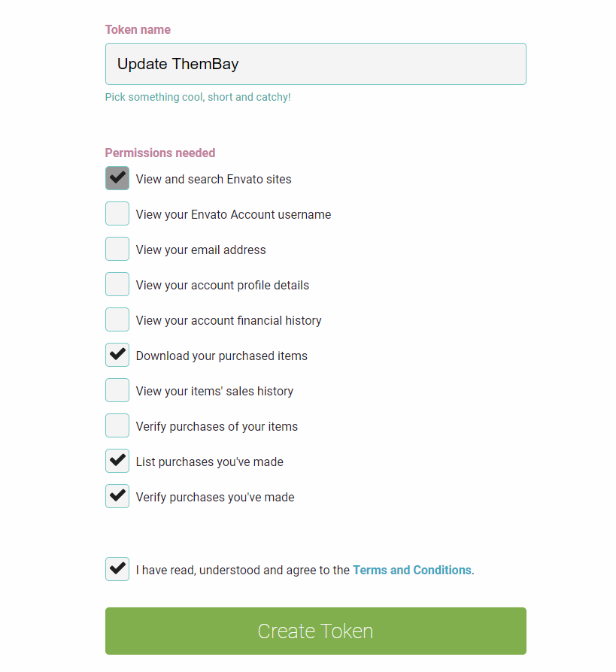
Task: Click "View and search Envato sites" label
Action: 214,179
